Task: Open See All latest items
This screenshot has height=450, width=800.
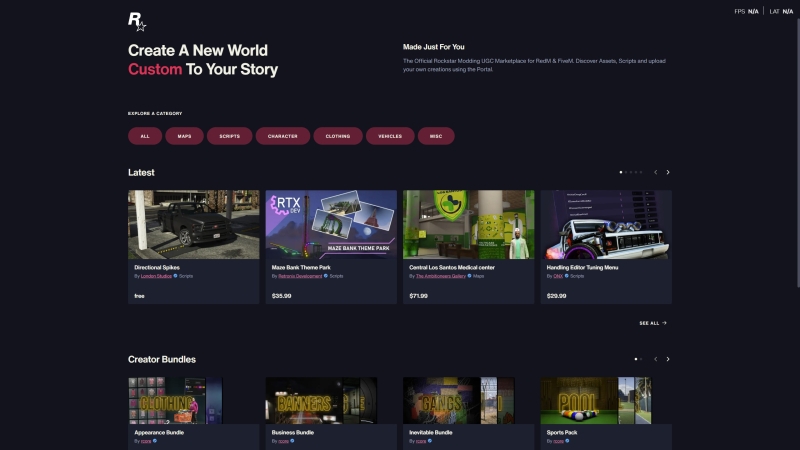Action: coord(653,323)
